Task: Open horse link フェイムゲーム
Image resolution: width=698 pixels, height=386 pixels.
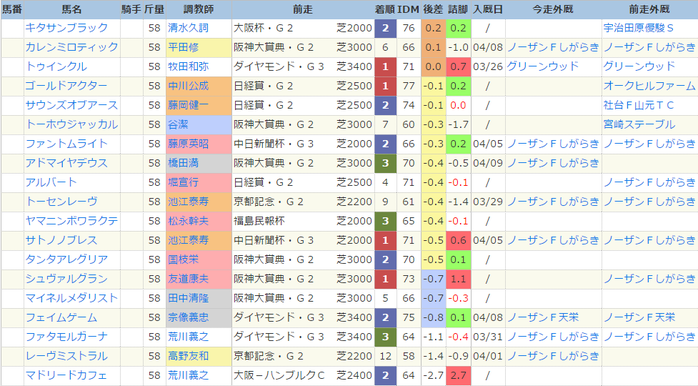Action: tap(61, 317)
